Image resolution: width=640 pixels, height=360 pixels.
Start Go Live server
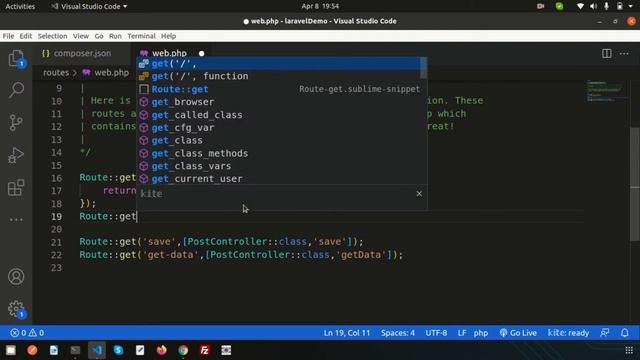518,333
